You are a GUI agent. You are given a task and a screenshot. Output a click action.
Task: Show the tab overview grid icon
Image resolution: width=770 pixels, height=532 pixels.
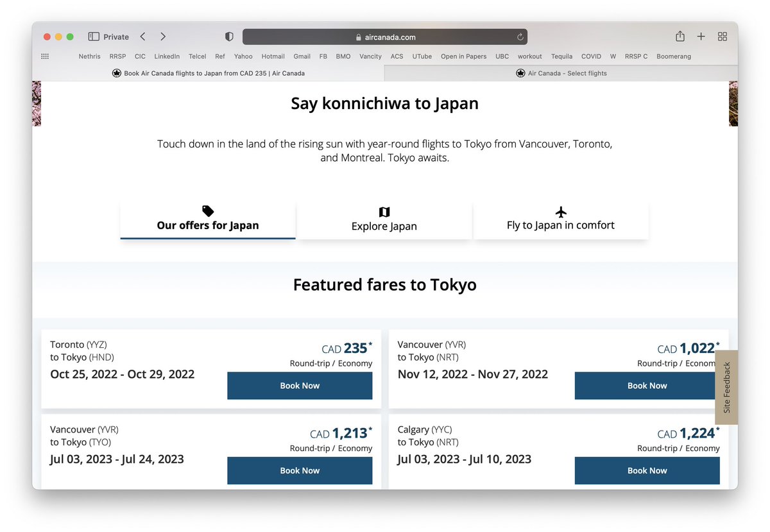point(723,37)
